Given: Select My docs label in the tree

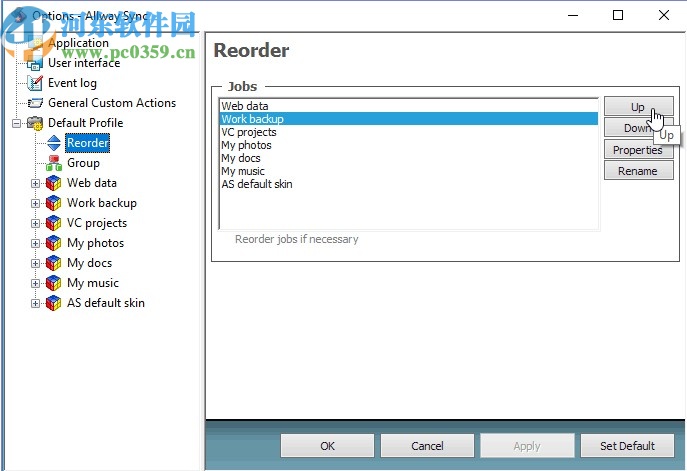Looking at the screenshot, I should point(89,263).
